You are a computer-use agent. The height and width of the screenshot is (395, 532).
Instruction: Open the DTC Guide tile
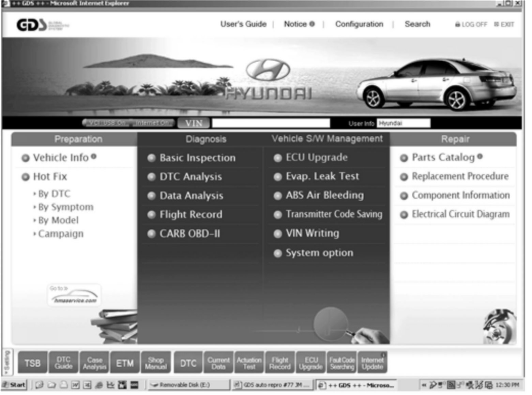pyautogui.click(x=63, y=363)
